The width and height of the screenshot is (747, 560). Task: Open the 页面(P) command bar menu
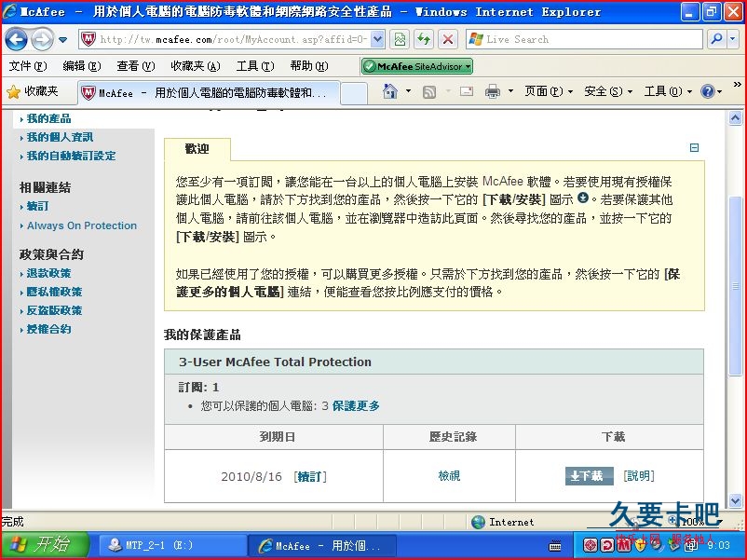coord(548,91)
